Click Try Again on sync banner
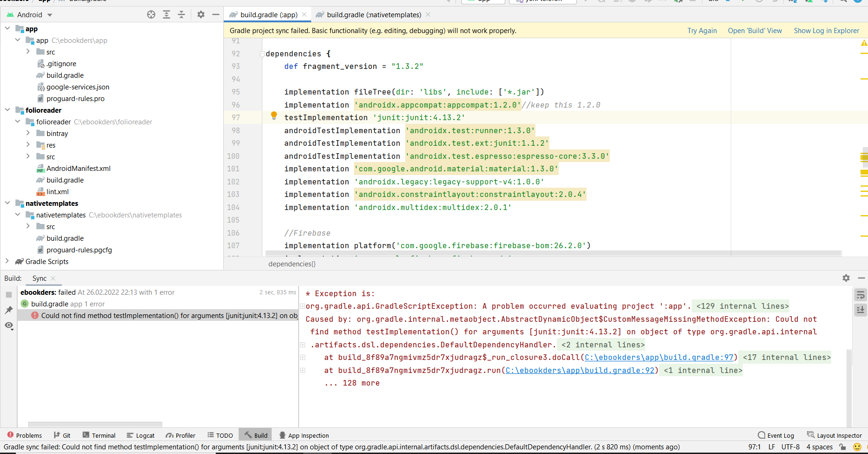This screenshot has width=868, height=454. (x=702, y=31)
